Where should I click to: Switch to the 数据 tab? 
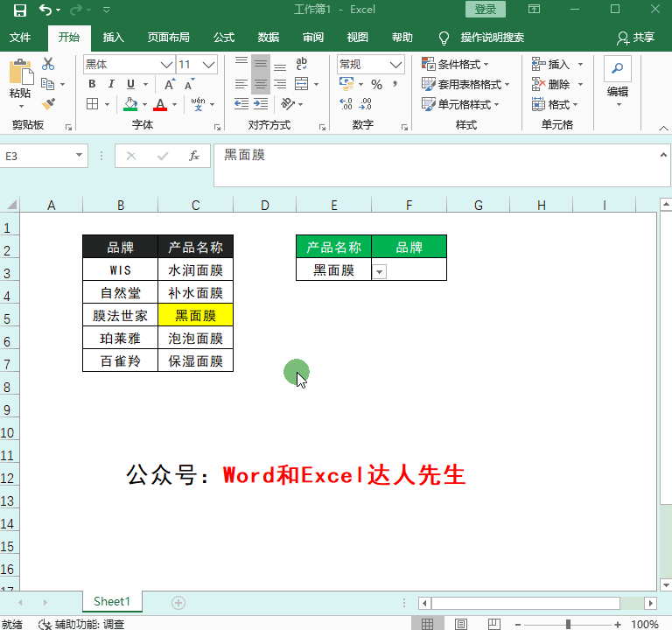(269, 38)
